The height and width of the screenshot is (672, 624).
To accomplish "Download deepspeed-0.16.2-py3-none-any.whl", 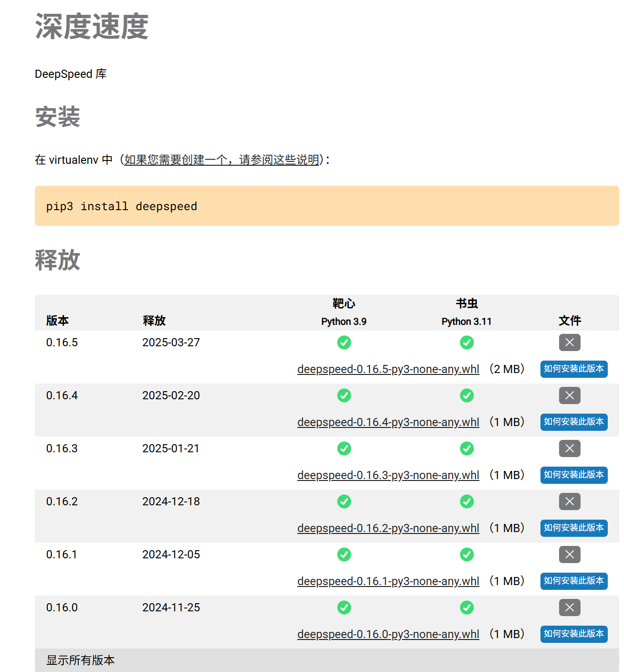I will click(388, 528).
